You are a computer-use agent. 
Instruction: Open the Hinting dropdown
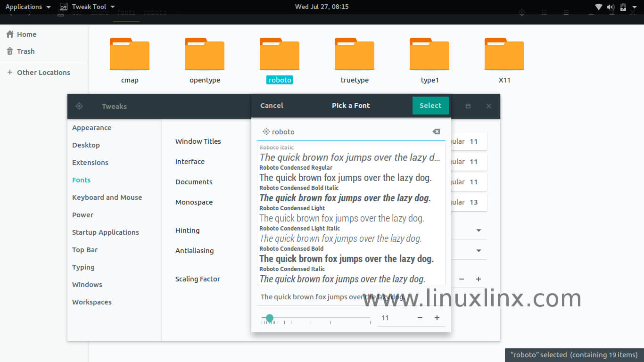478,230
